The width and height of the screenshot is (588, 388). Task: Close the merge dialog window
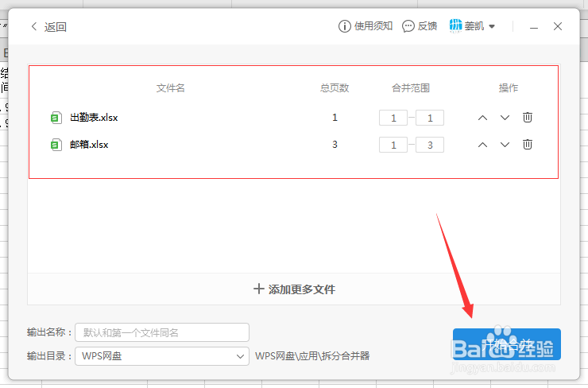pos(558,26)
